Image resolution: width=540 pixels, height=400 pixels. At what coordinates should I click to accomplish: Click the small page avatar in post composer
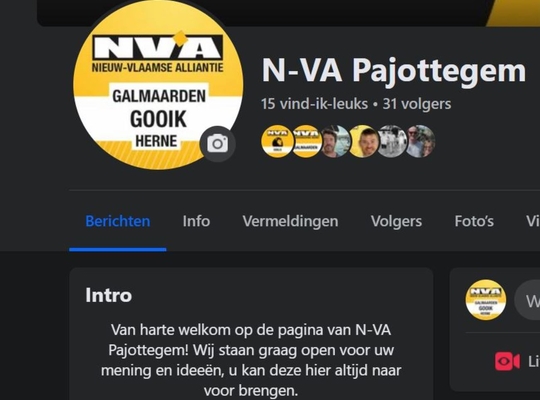coord(486,300)
